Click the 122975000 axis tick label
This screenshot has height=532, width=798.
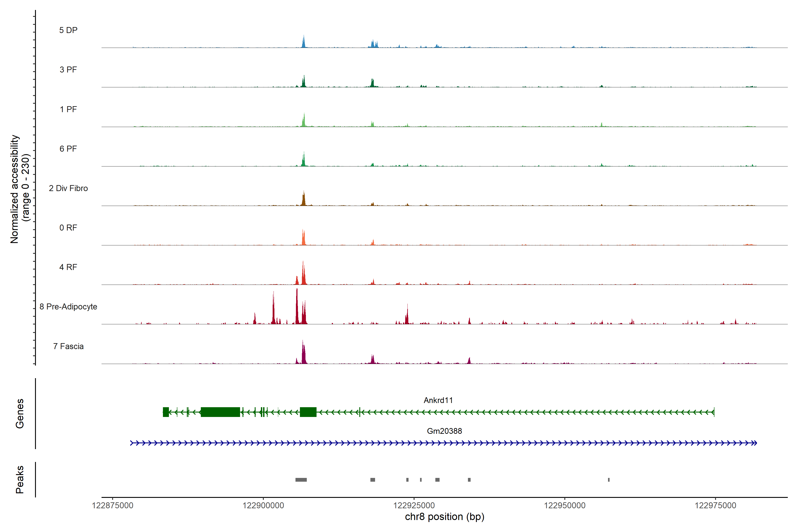coord(715,506)
